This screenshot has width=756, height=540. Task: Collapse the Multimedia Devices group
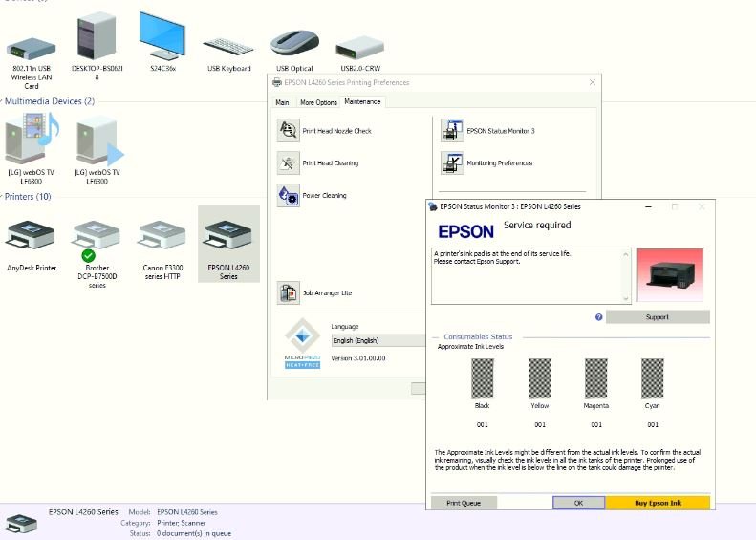[3, 101]
